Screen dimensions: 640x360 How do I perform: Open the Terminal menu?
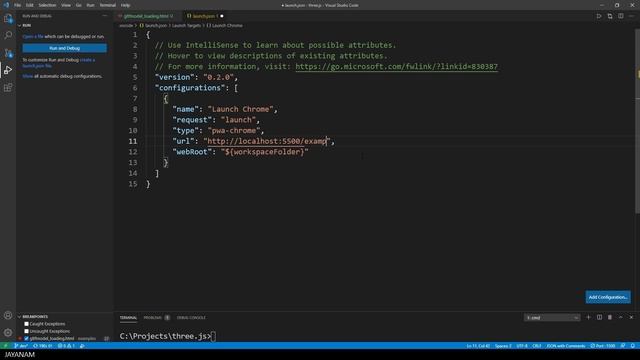pos(107,5)
